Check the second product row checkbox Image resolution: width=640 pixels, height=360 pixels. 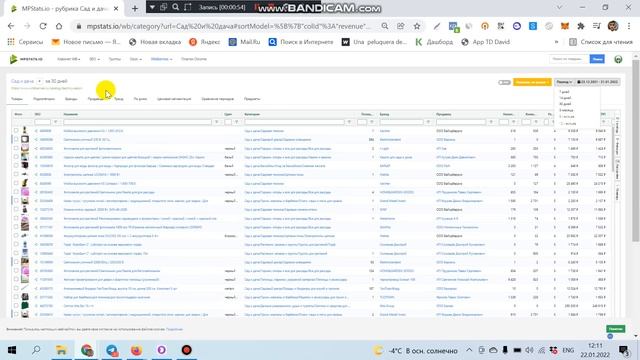[x=16, y=140]
